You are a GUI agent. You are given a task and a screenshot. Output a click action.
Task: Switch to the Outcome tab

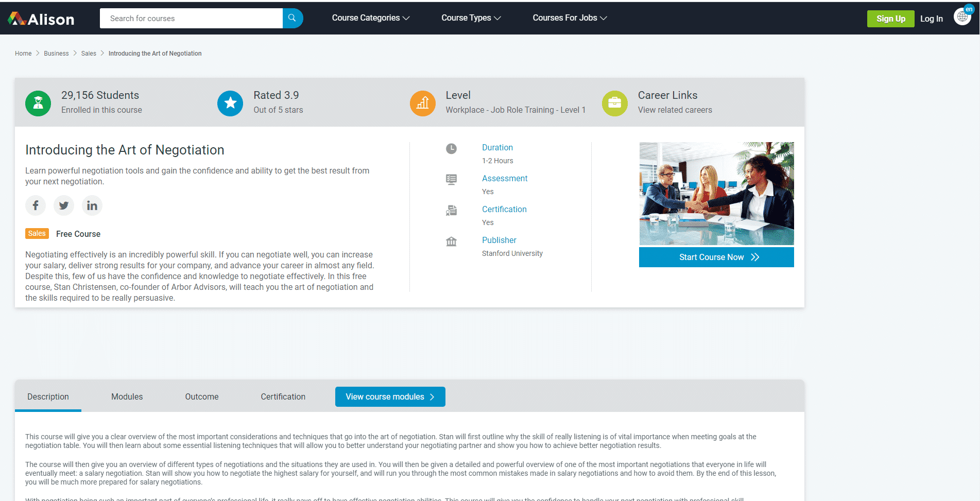(x=202, y=396)
